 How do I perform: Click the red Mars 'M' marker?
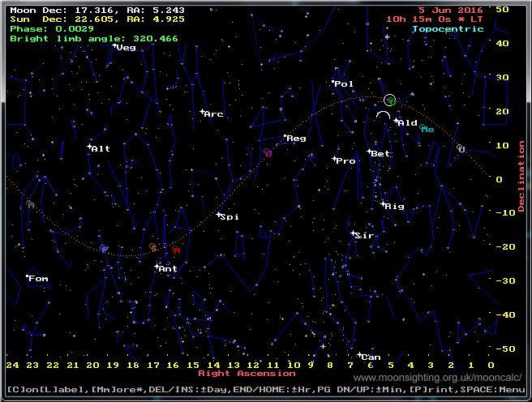[x=176, y=250]
